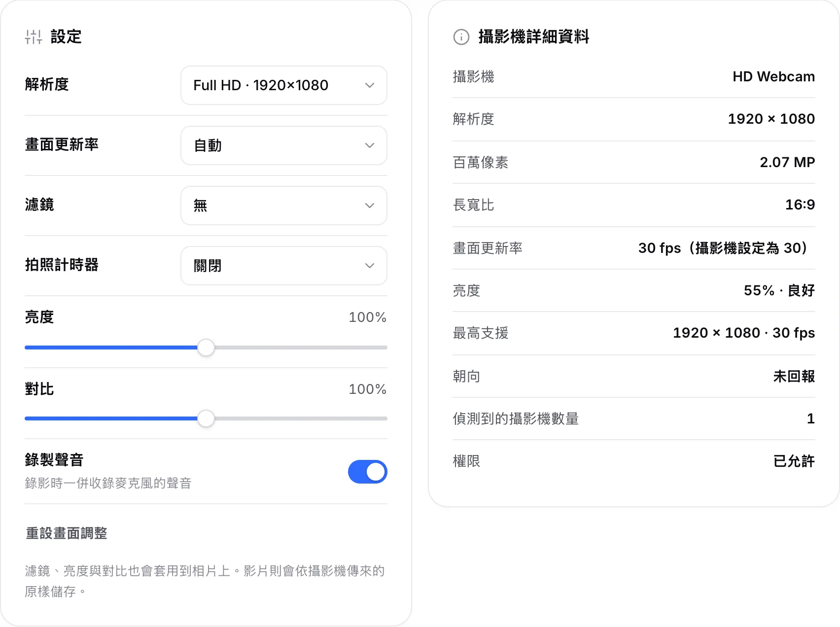
Task: Click the 重設畫面調整 button
Action: (67, 533)
